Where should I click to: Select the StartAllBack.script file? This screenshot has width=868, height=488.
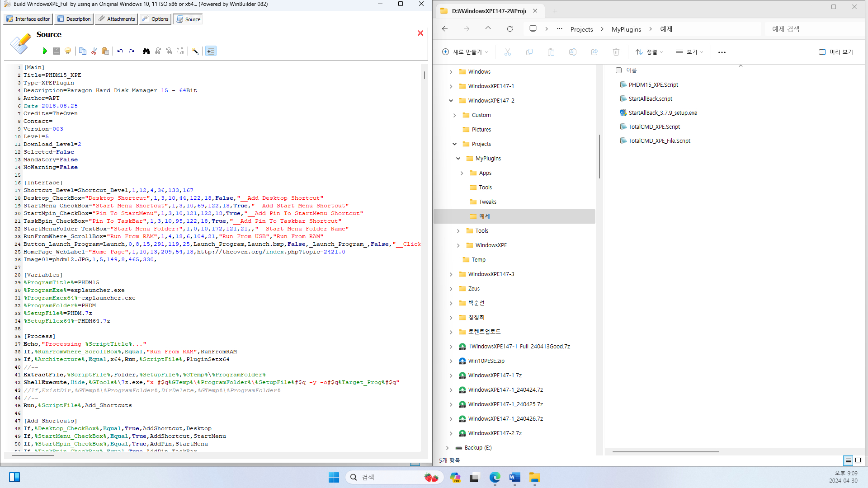(650, 99)
